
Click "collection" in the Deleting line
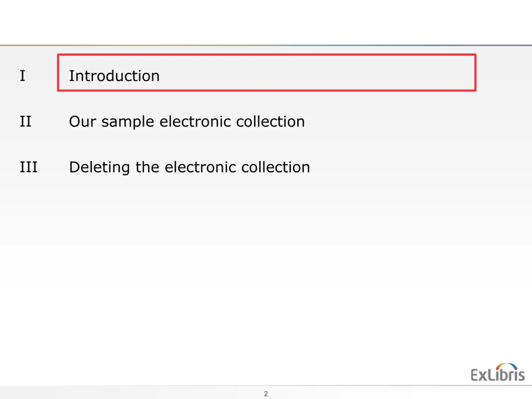(276, 167)
